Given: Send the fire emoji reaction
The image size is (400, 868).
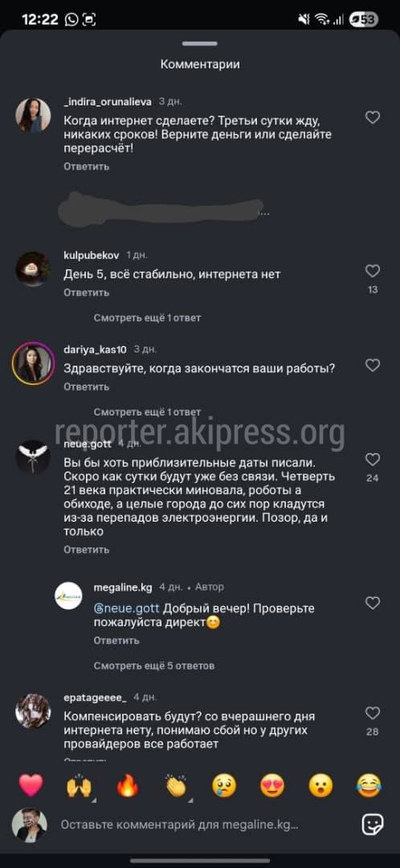Looking at the screenshot, I should [x=128, y=785].
